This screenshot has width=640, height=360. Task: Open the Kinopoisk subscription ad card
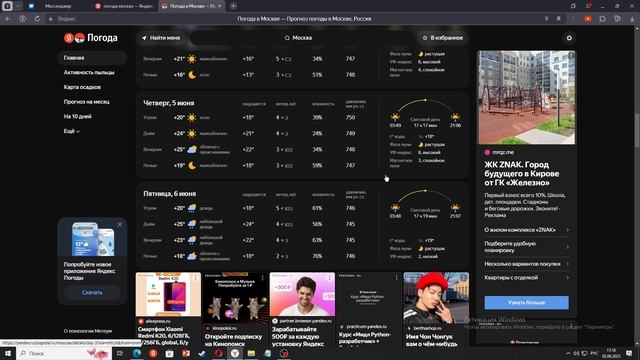(x=235, y=309)
